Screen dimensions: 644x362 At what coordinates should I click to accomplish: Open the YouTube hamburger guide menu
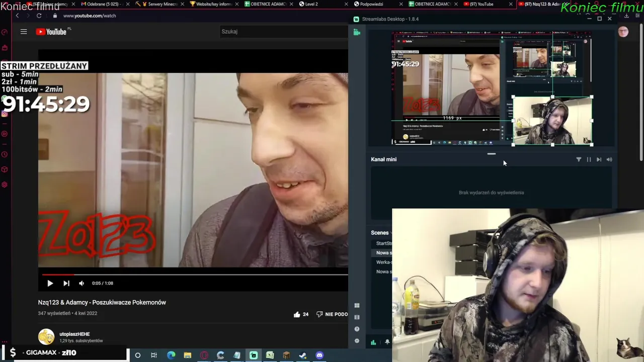[24, 32]
